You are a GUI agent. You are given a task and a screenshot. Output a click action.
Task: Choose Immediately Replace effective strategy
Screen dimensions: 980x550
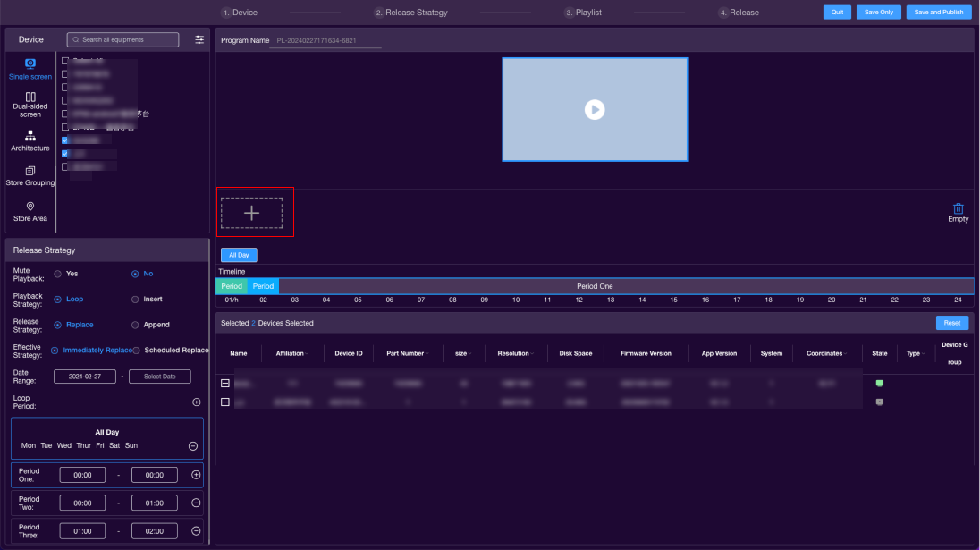pos(55,351)
